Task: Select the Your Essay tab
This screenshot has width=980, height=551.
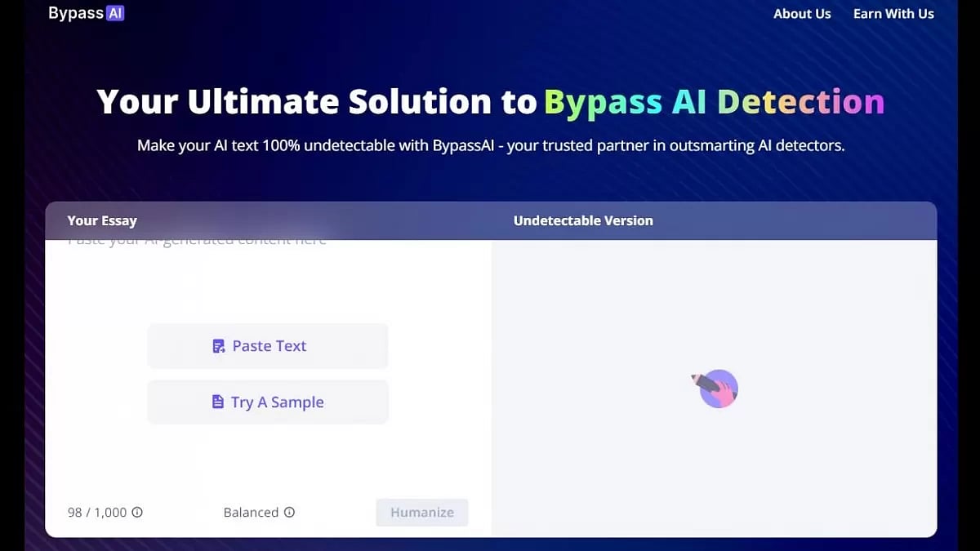Action: point(102,220)
